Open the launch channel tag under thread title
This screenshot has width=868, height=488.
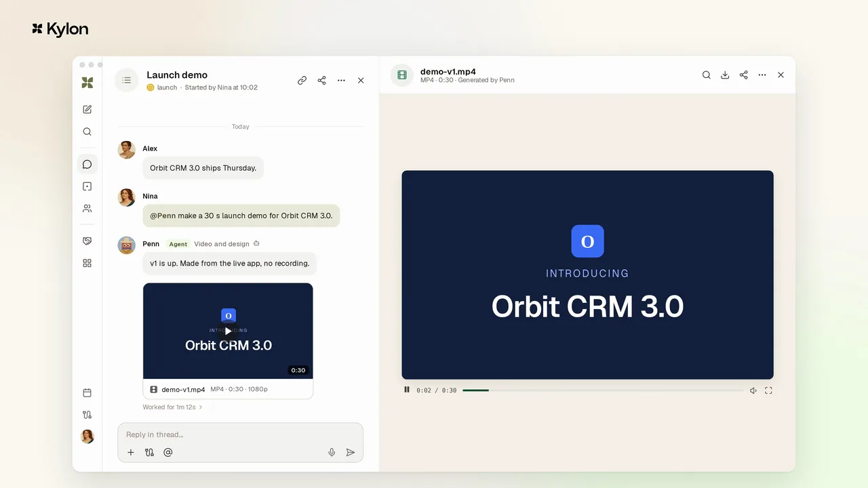click(x=162, y=87)
